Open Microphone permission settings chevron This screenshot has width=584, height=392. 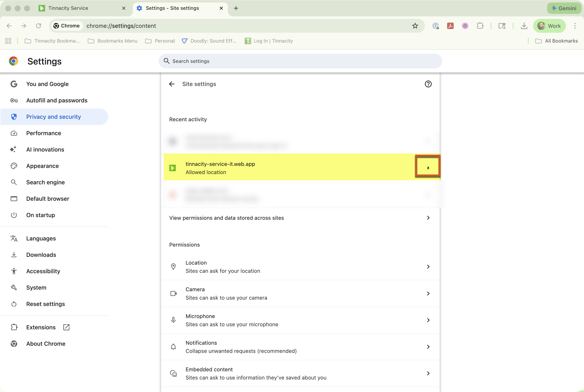pos(428,320)
